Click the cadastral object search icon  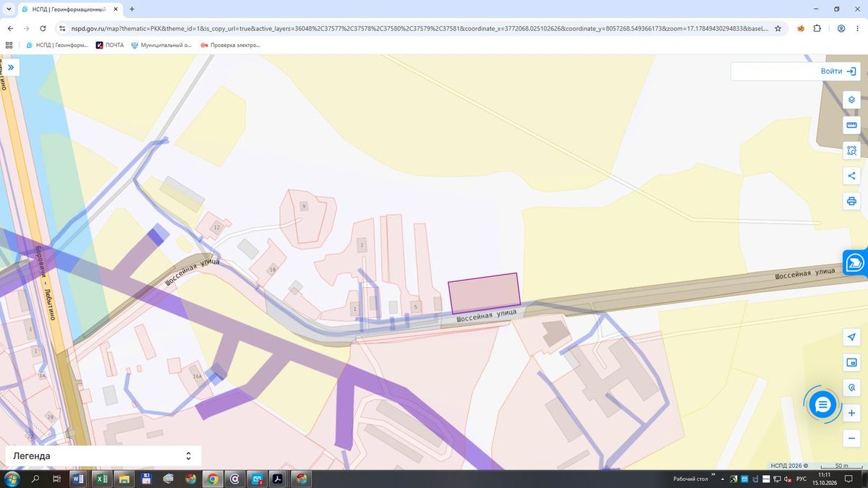click(x=851, y=388)
